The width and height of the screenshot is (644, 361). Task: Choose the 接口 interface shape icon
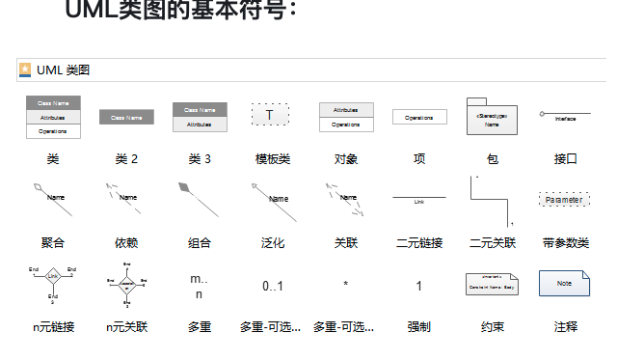tap(565, 116)
